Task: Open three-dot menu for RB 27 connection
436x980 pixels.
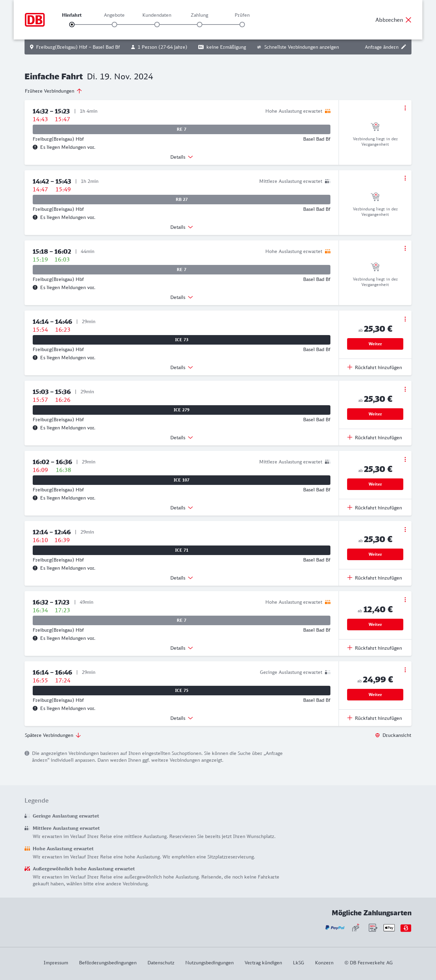Action: coord(405,178)
